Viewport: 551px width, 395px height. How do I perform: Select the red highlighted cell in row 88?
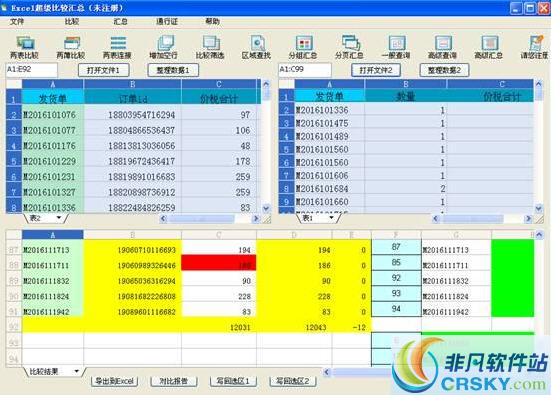coord(219,263)
